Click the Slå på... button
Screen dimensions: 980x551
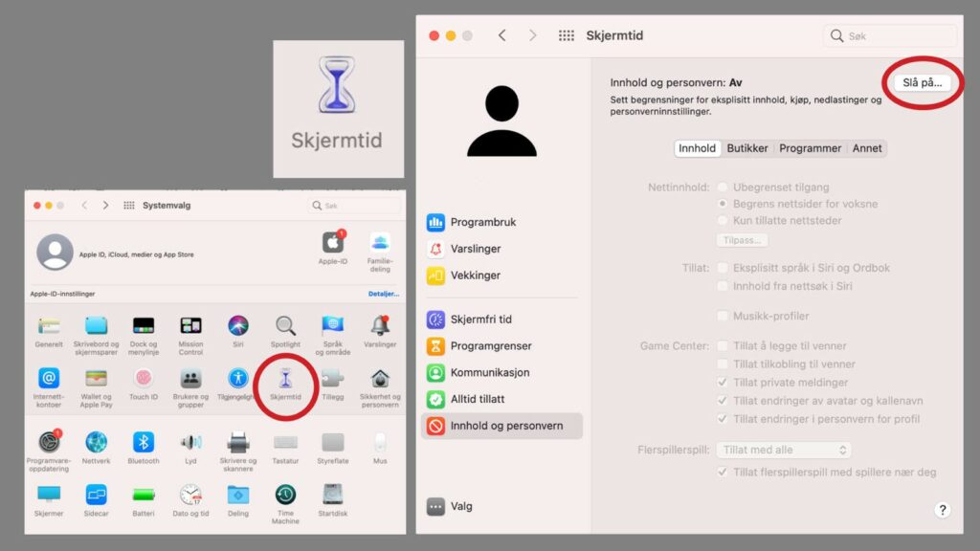922,82
